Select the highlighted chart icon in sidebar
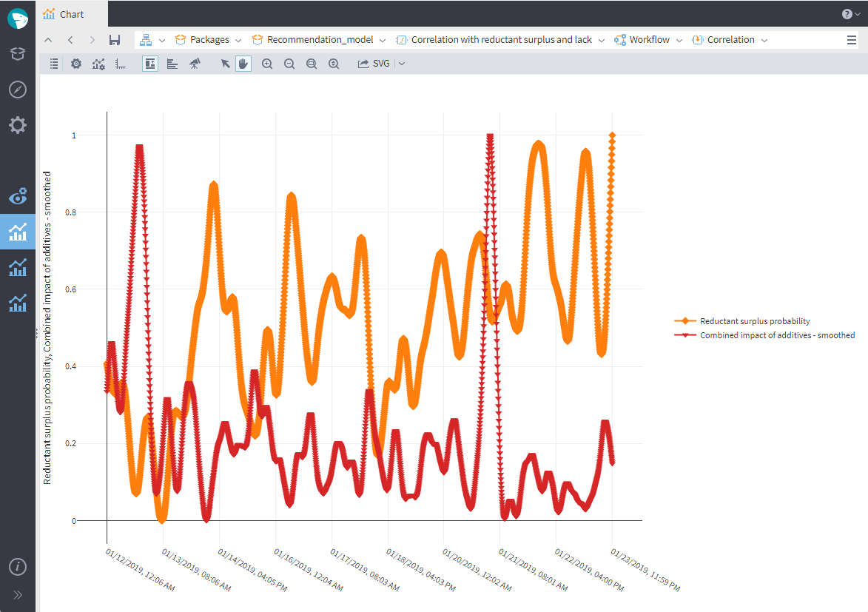This screenshot has height=612, width=868. point(18,232)
